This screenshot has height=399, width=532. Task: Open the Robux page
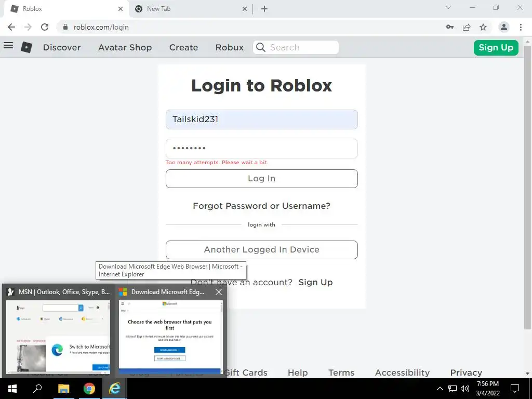coord(229,47)
